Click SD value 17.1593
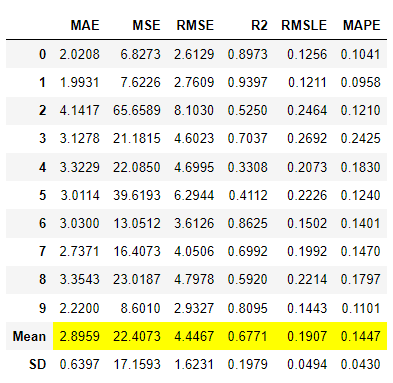The image size is (393, 383). pyautogui.click(x=137, y=364)
